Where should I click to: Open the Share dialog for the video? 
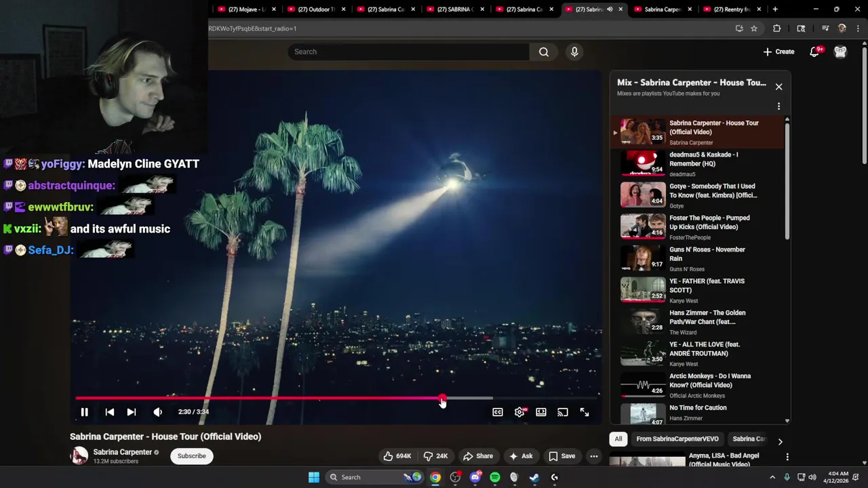click(x=477, y=456)
